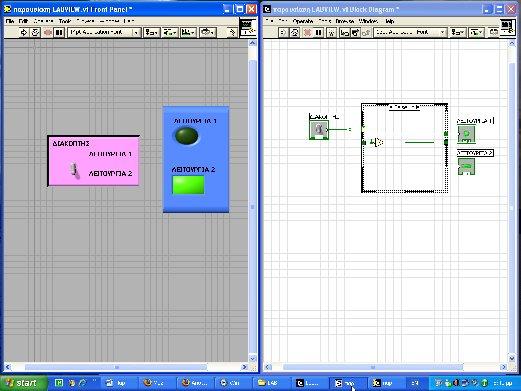Open Operate menu in Block Diagram window

[x=303, y=21]
